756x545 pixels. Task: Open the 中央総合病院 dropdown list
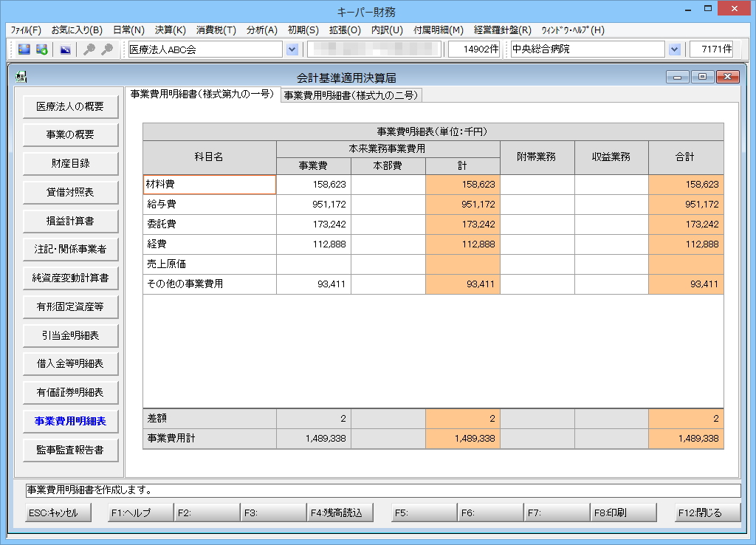[674, 49]
